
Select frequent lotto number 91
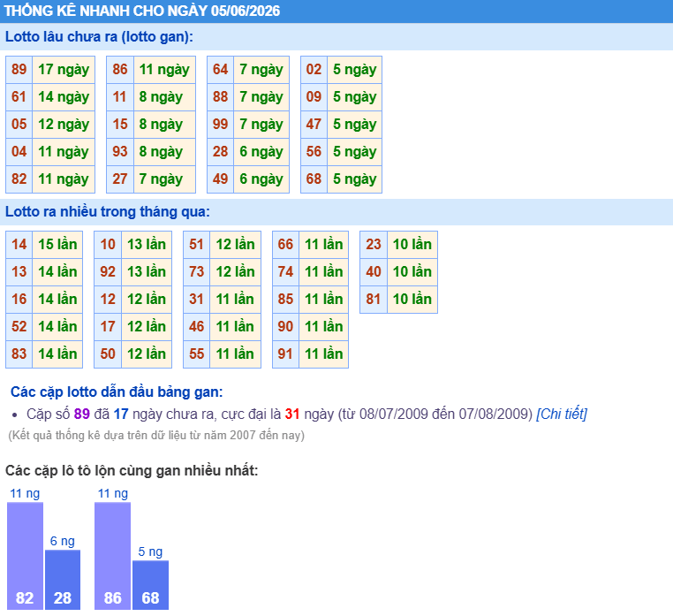285,354
